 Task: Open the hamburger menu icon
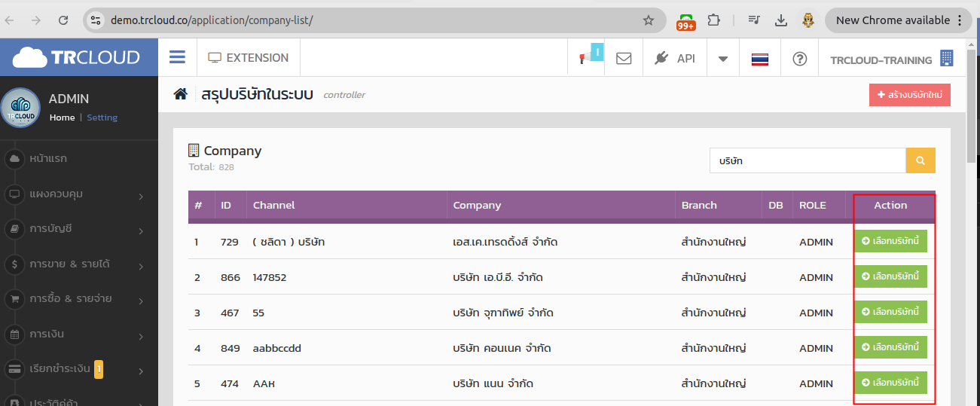177,57
